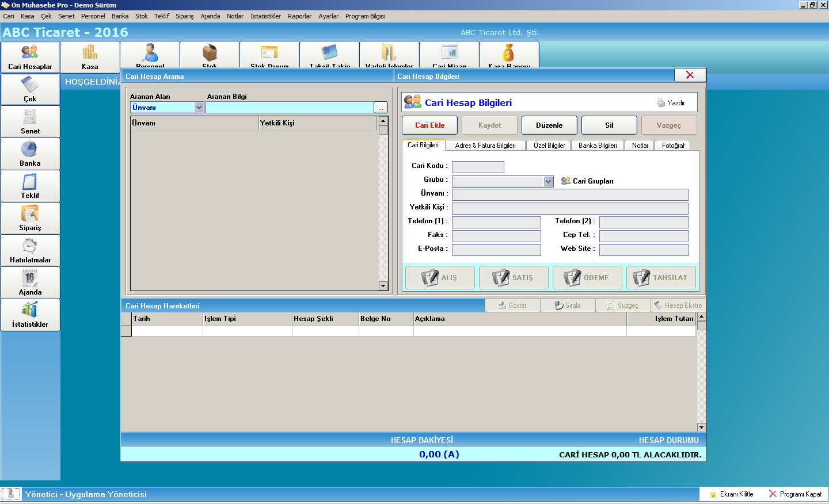Click the E-Posta input field
Image resolution: width=829 pixels, height=504 pixels.
point(496,250)
